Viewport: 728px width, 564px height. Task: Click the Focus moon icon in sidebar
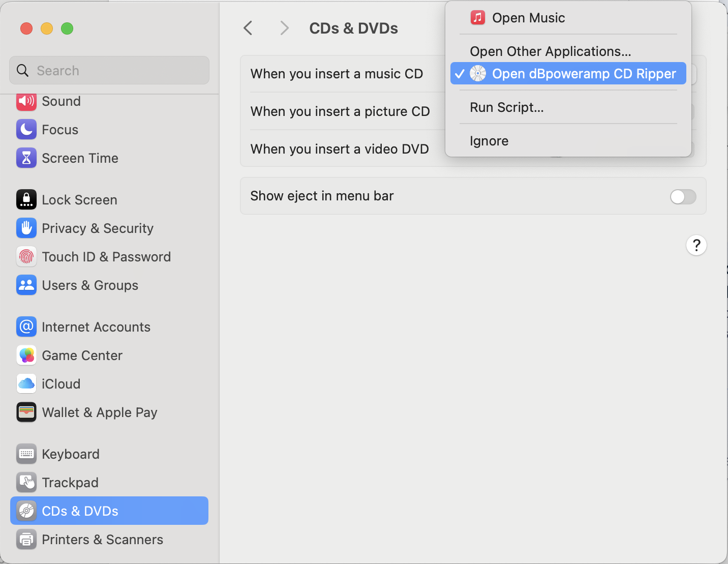pyautogui.click(x=26, y=130)
